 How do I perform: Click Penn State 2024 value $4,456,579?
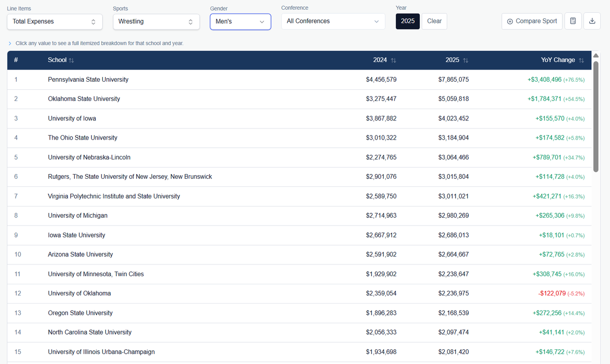click(381, 79)
